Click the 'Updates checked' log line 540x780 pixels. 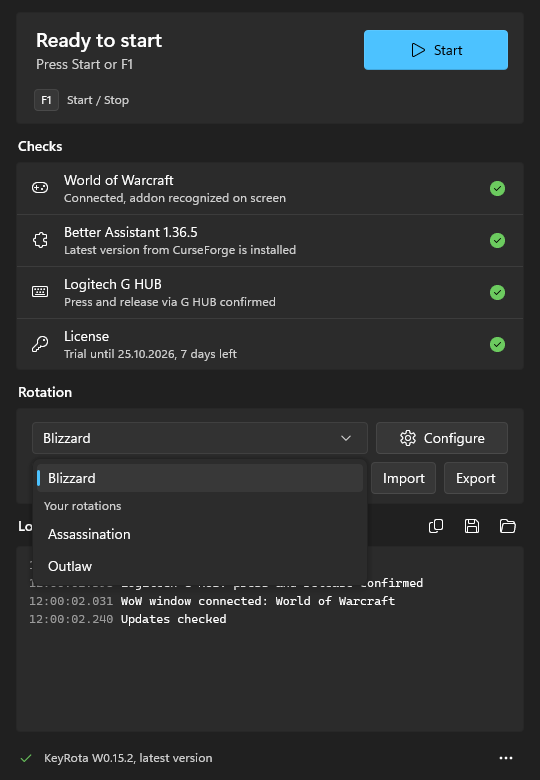(x=128, y=619)
